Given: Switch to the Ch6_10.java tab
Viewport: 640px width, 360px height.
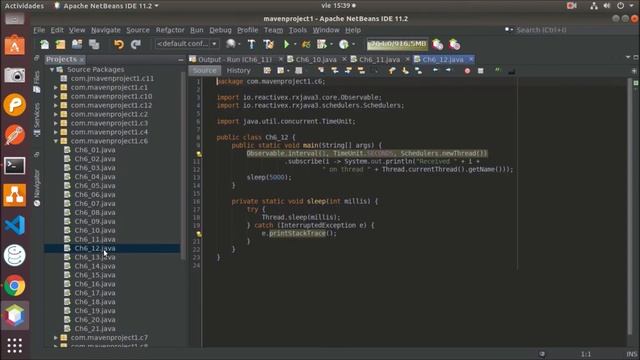Looking at the screenshot, I should click(316, 60).
